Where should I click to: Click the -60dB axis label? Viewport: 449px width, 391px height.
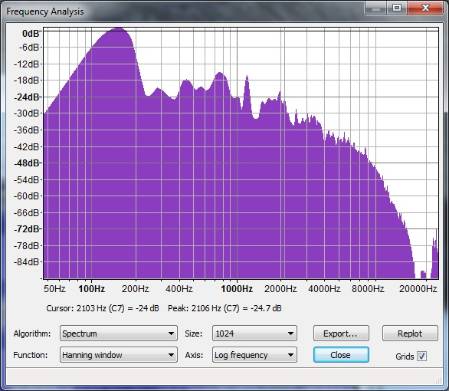pos(27,196)
